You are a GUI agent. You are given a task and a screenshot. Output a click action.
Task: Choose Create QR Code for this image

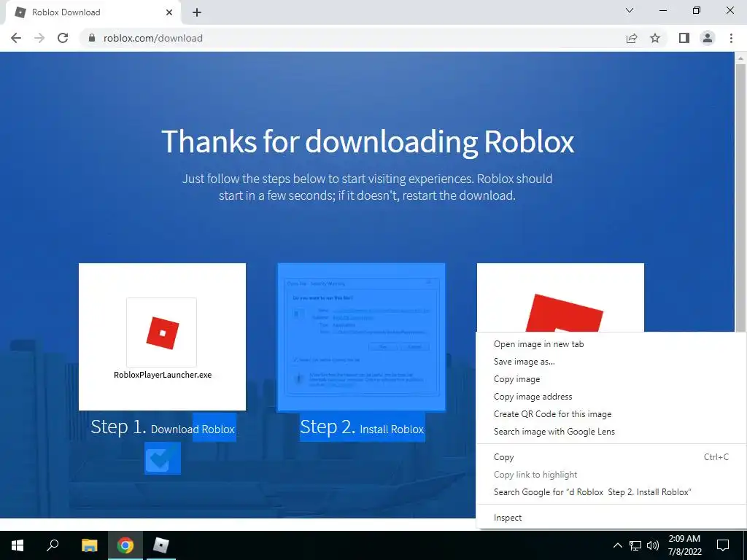click(x=611, y=414)
